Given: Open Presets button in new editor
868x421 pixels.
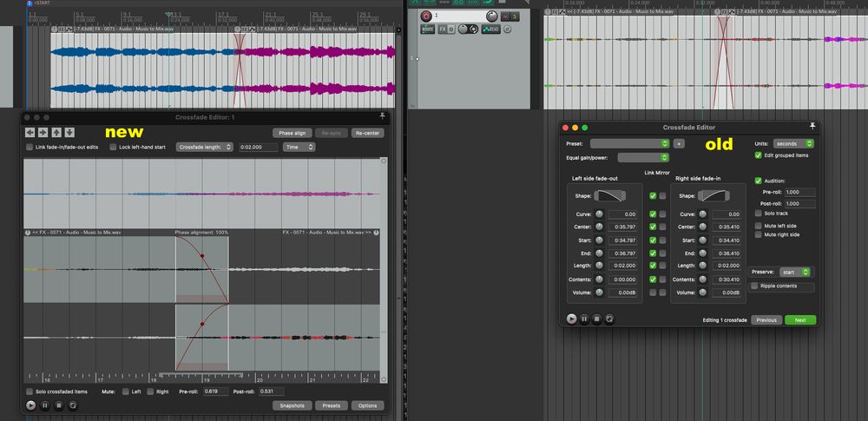Looking at the screenshot, I should pos(332,405).
